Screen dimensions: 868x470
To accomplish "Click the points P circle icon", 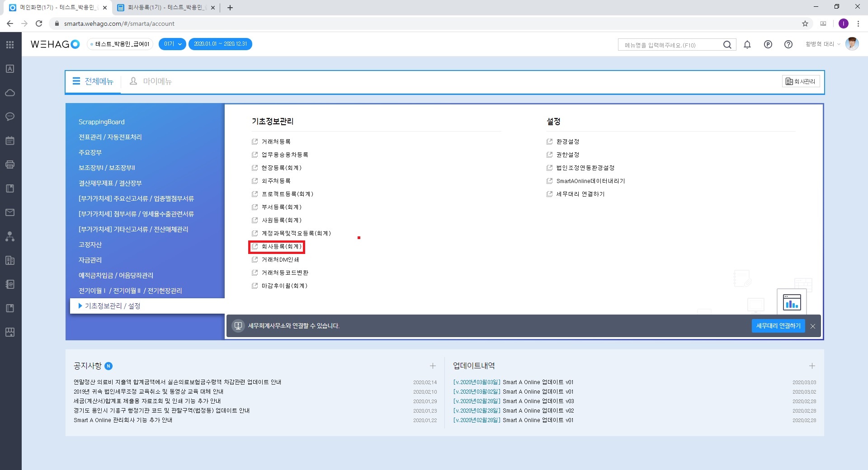I will (768, 44).
